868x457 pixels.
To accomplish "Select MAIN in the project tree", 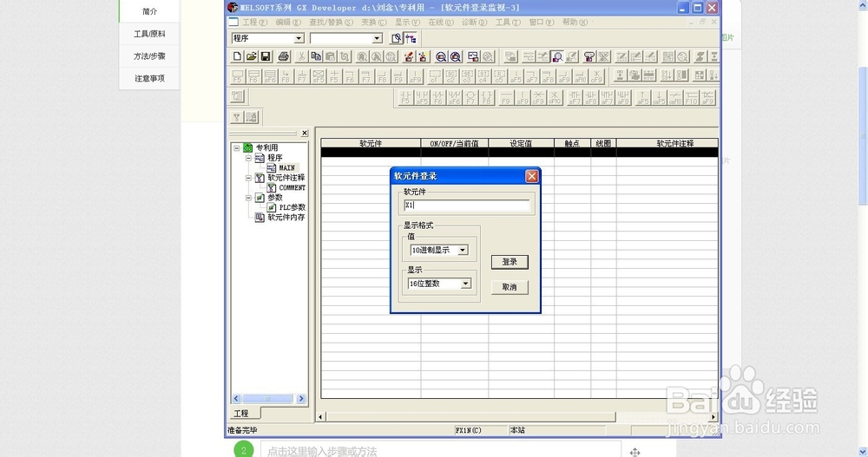I will (x=286, y=167).
